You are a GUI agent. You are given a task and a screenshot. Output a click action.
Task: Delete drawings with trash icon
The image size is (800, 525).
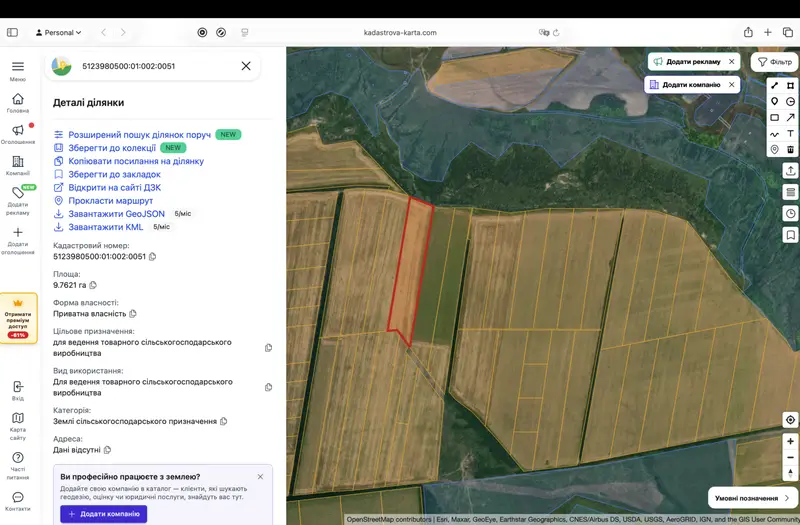tap(790, 149)
